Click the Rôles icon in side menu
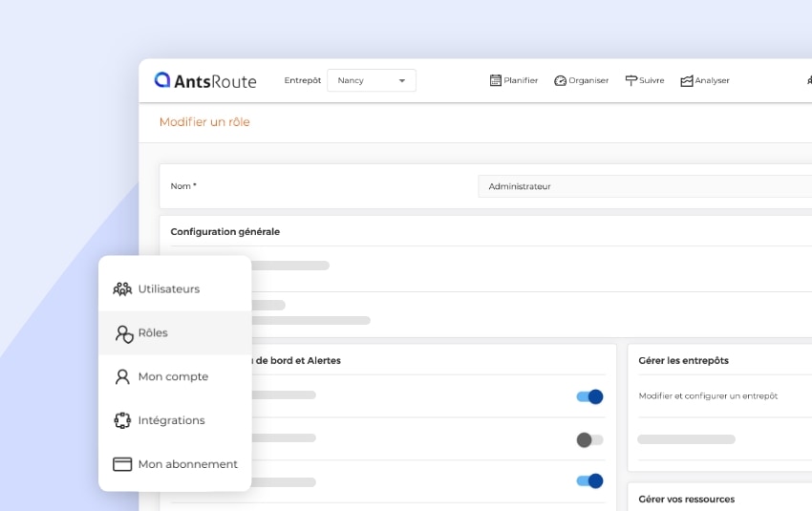Image resolution: width=812 pixels, height=511 pixels. (x=123, y=333)
